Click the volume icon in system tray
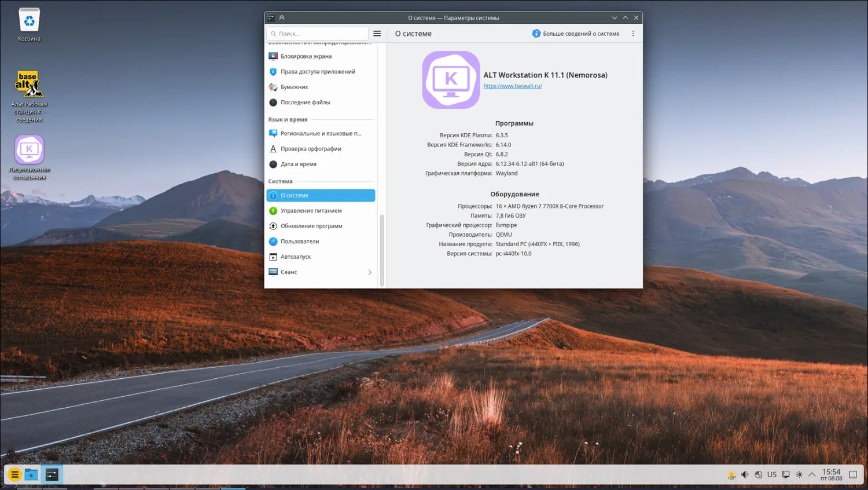Image resolution: width=868 pixels, height=490 pixels. coord(745,474)
